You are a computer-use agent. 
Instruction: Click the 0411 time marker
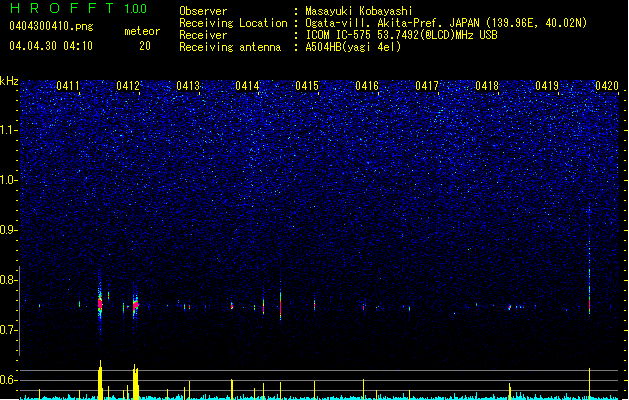click(68, 86)
